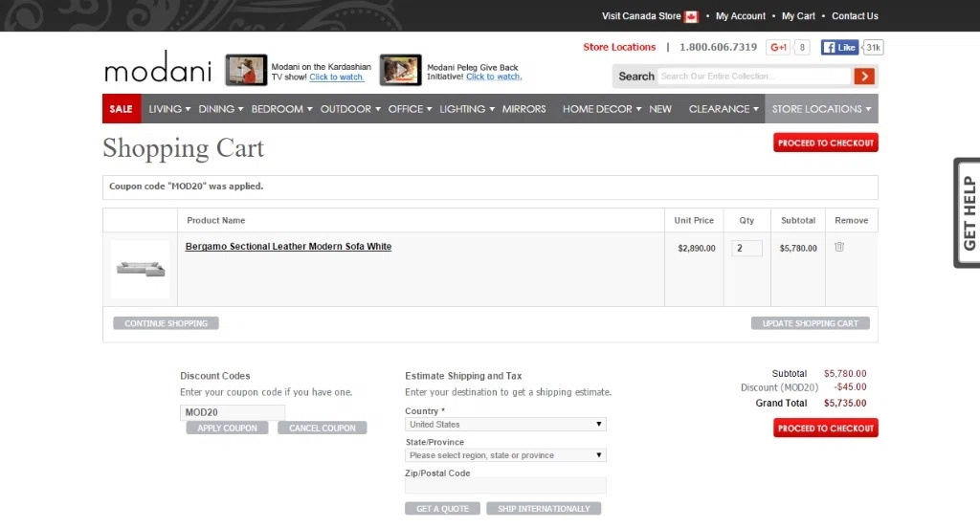Click the red search arrow button
Screen dimensions: 980x528
864,77
